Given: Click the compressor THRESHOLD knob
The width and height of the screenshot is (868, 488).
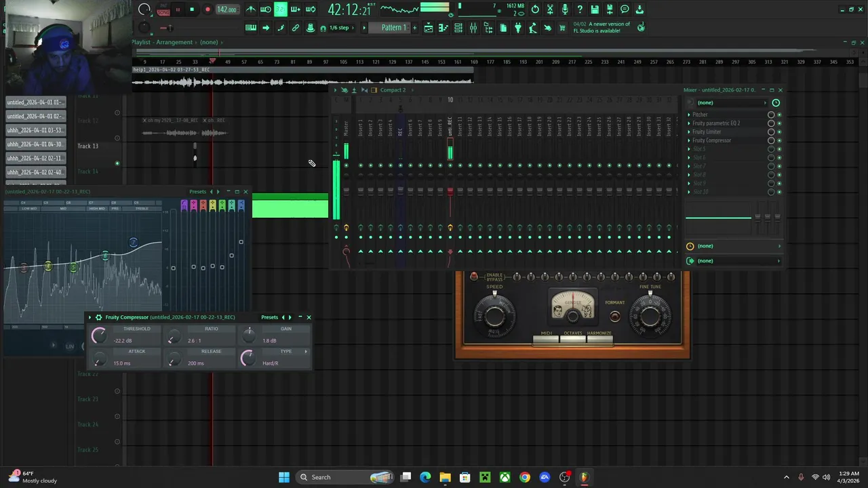Looking at the screenshot, I should (98, 334).
